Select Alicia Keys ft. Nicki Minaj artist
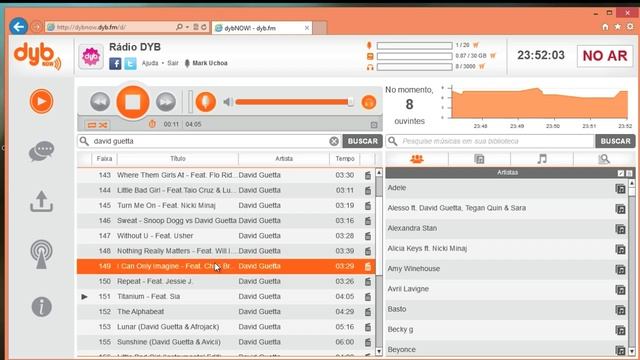Viewport: 640px width, 360px height. click(506, 248)
